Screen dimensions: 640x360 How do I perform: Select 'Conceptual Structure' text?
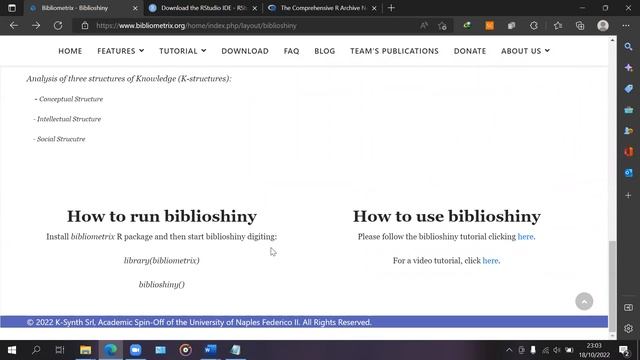click(71, 99)
